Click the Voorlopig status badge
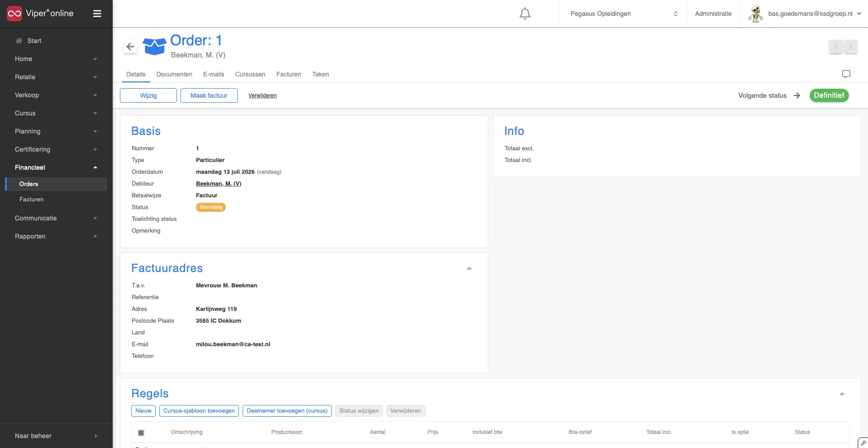The image size is (868, 448). pyautogui.click(x=211, y=207)
